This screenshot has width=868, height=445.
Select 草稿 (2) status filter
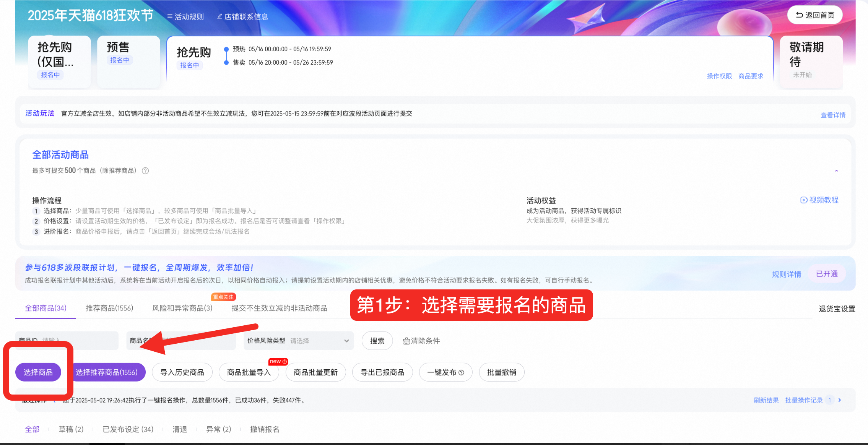(x=71, y=429)
